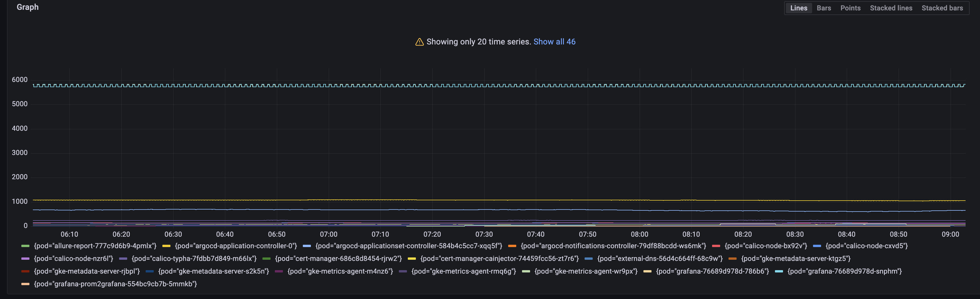This screenshot has width=980, height=299.
Task: Switch graph display to Bars
Action: (823, 8)
